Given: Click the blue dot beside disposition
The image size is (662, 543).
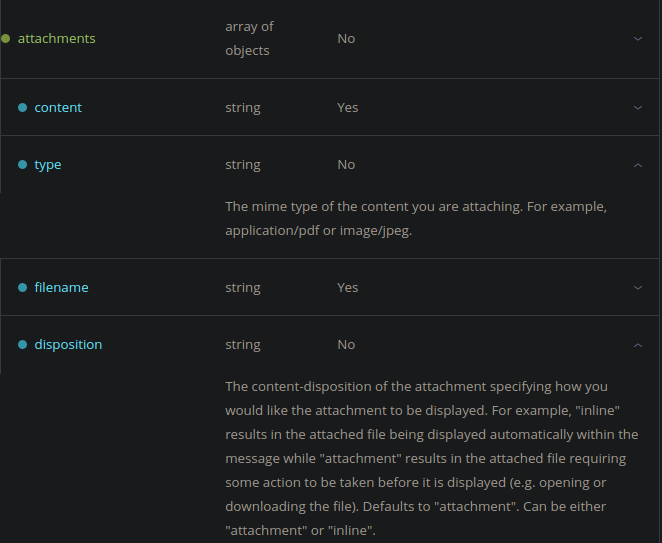Looking at the screenshot, I should (23, 345).
